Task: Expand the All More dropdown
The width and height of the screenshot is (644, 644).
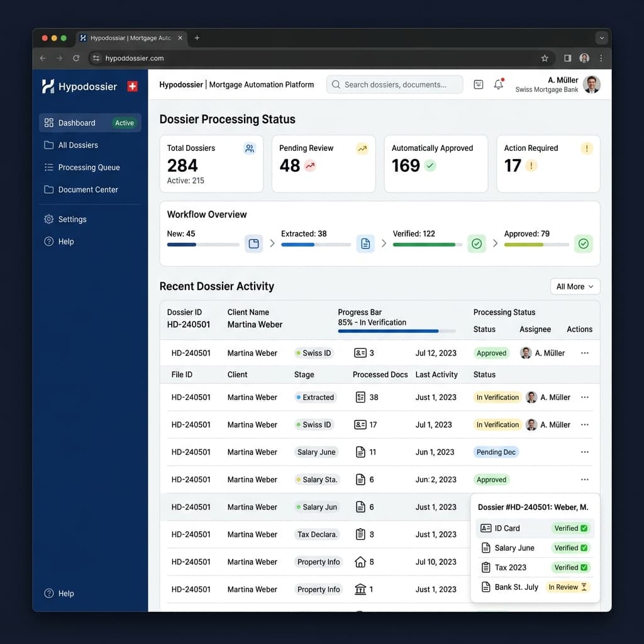Action: 575,286
